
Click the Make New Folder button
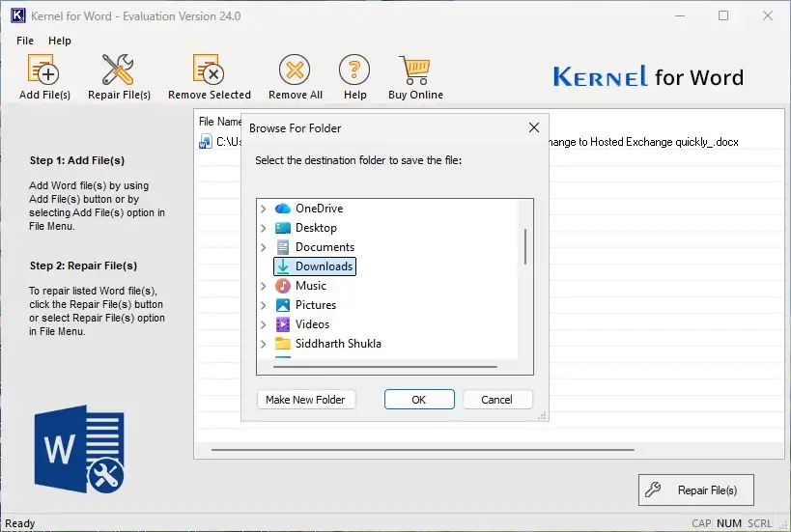(x=305, y=400)
